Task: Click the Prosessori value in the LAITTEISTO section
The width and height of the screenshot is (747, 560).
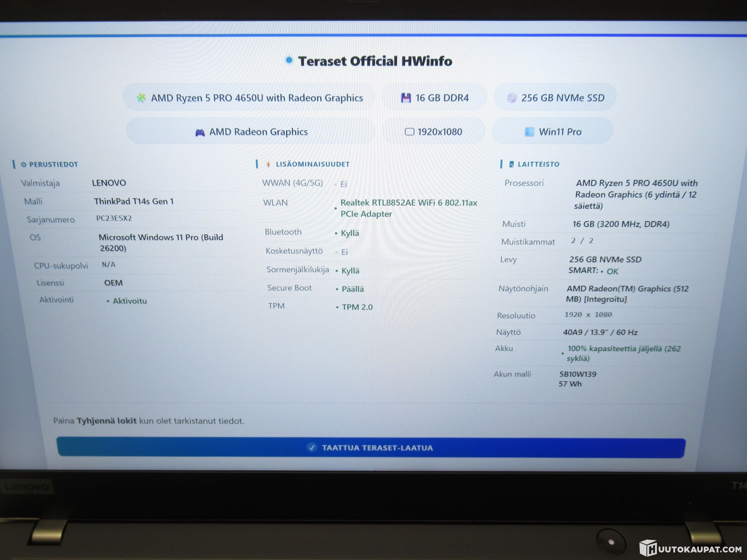Action: point(636,194)
